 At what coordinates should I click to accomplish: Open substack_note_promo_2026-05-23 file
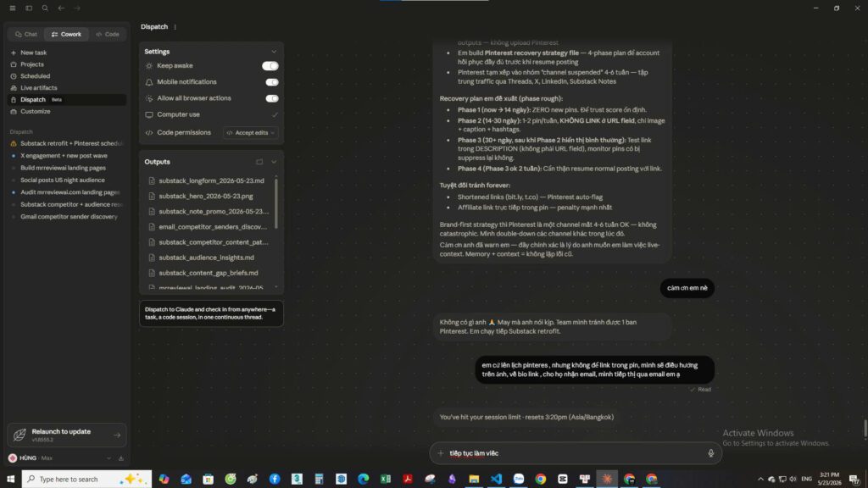pos(209,211)
